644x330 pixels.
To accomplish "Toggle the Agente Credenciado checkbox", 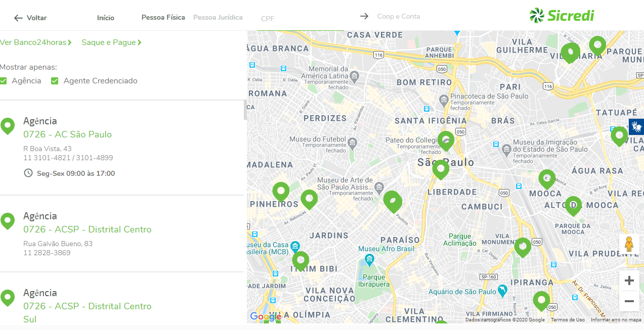I will click(x=55, y=81).
